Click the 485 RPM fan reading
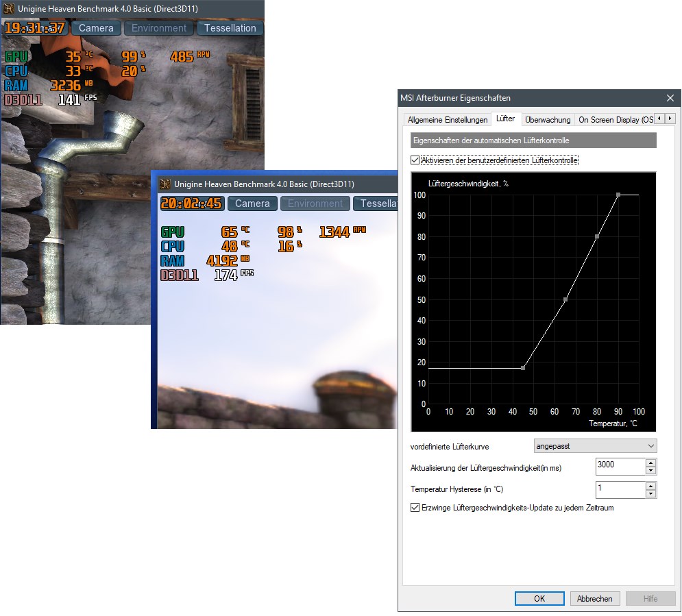 point(190,56)
